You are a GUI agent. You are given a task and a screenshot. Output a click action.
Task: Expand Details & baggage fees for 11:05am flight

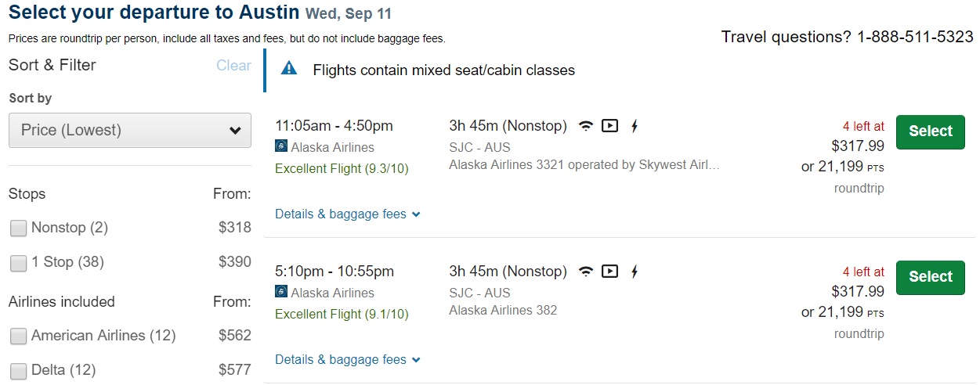coord(348,214)
